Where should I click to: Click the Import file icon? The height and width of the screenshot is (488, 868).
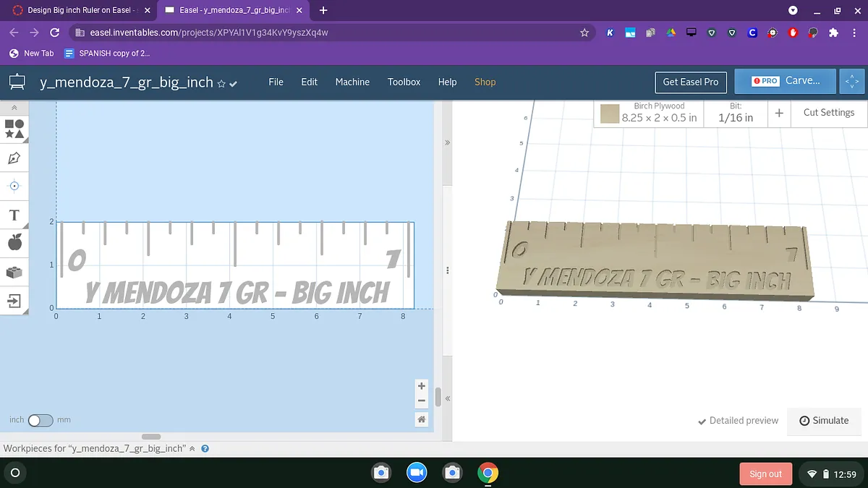14,300
